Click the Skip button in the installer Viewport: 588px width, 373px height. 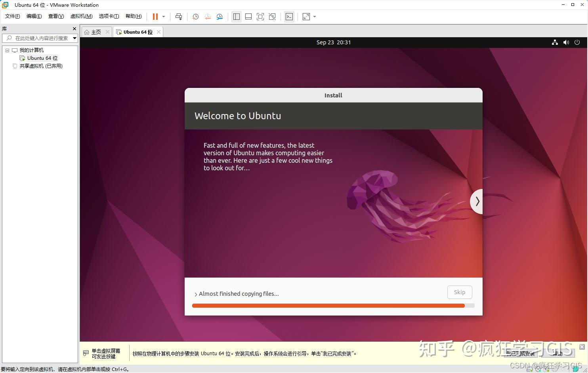459,292
